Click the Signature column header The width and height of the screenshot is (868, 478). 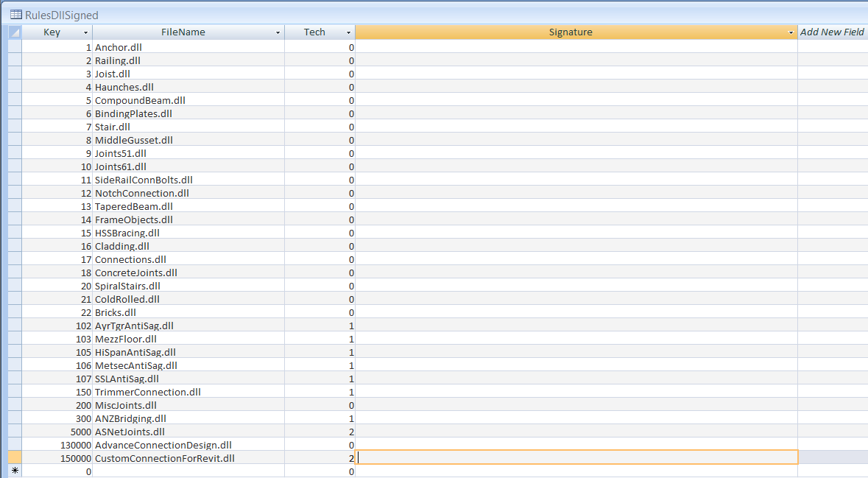571,32
